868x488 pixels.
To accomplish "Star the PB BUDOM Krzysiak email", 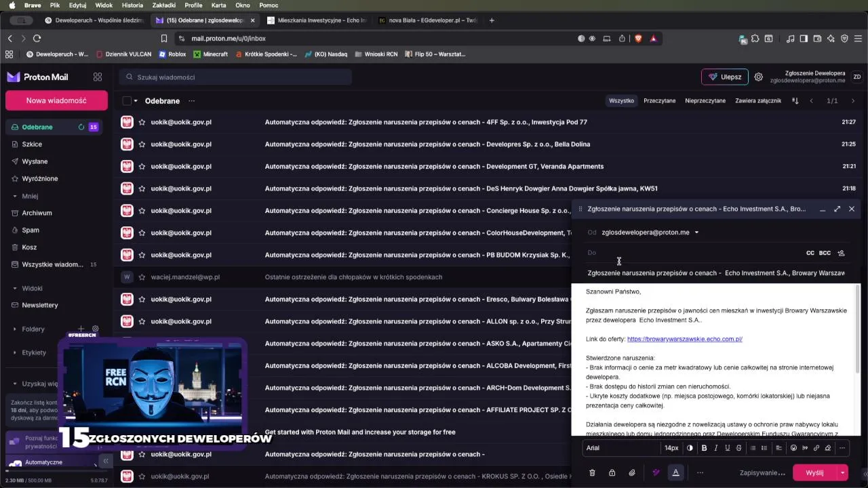I will (x=142, y=255).
